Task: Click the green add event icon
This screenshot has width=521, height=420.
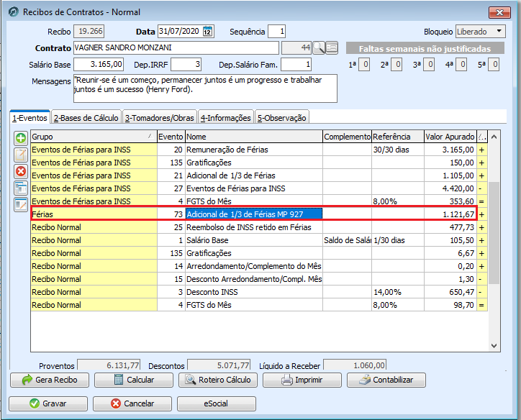Action: [x=21, y=138]
